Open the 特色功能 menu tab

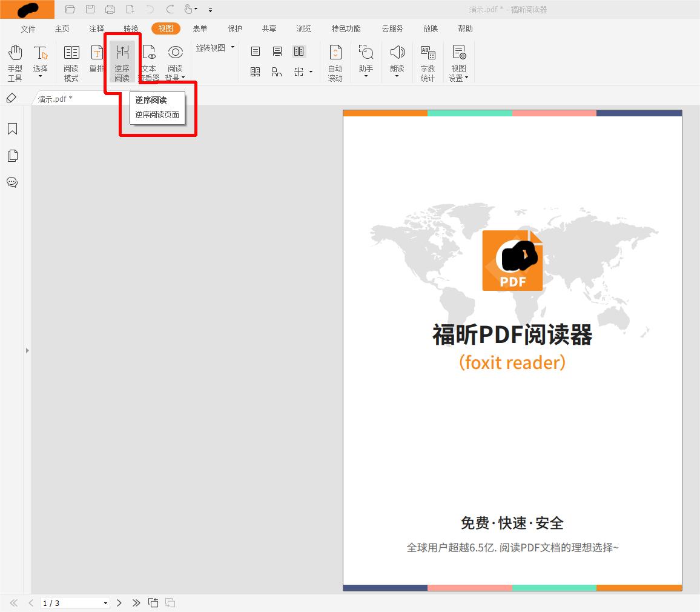click(345, 28)
